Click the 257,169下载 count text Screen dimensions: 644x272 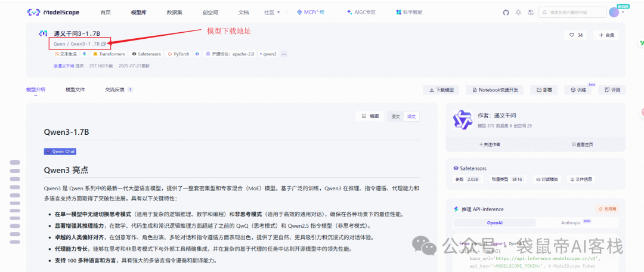(101, 66)
